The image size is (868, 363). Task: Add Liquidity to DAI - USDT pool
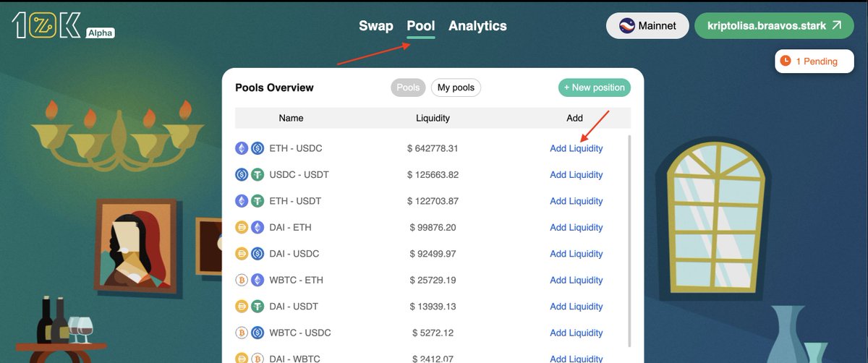point(576,307)
